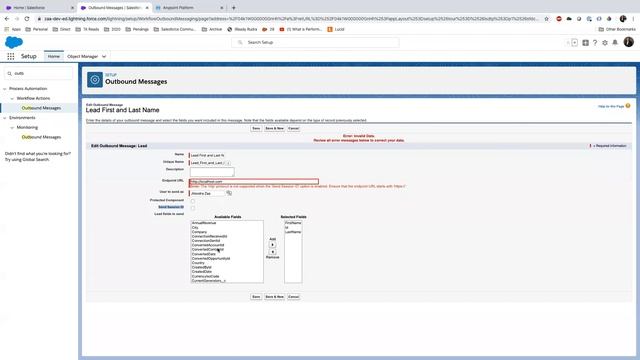
Task: Click into the User to send as field
Action: [x=207, y=193]
